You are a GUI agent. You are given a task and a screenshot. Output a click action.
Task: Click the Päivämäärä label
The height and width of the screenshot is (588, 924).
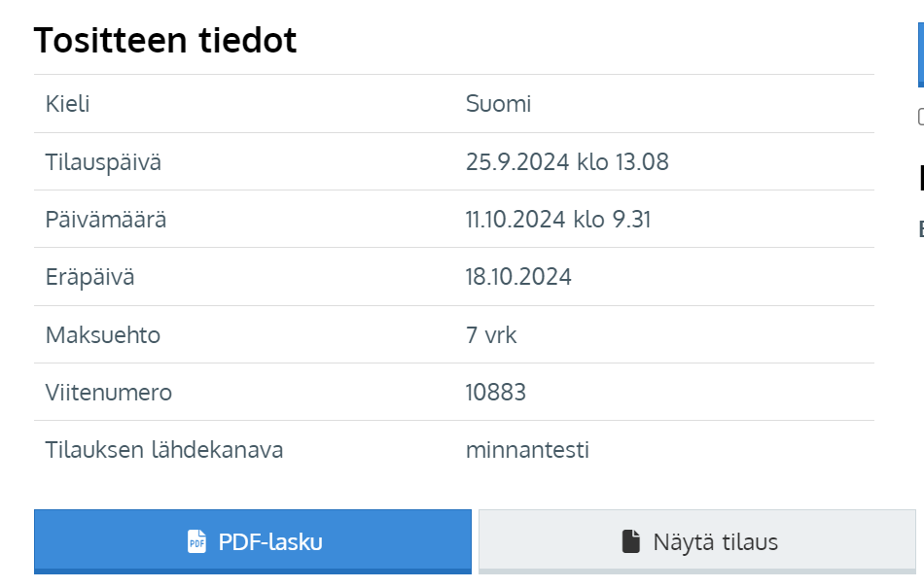[x=106, y=220]
